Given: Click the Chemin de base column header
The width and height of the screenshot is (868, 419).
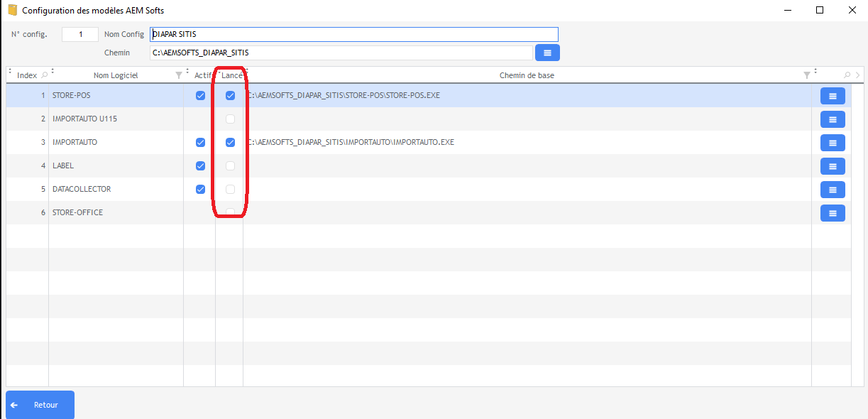Looking at the screenshot, I should tap(527, 75).
